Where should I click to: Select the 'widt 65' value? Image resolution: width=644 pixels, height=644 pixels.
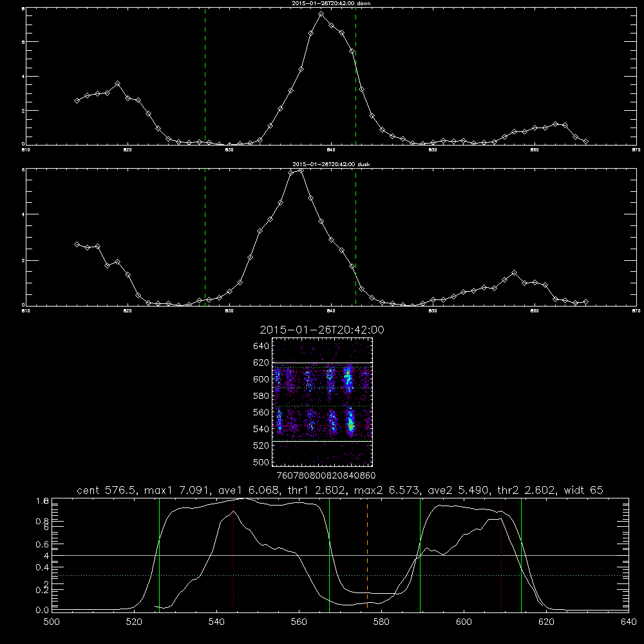pyautogui.click(x=583, y=490)
